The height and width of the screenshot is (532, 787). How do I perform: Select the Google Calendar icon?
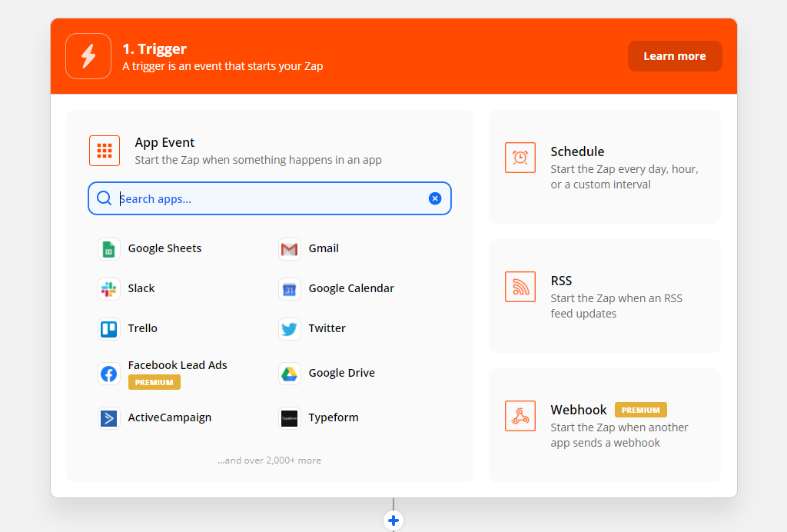[x=288, y=288]
